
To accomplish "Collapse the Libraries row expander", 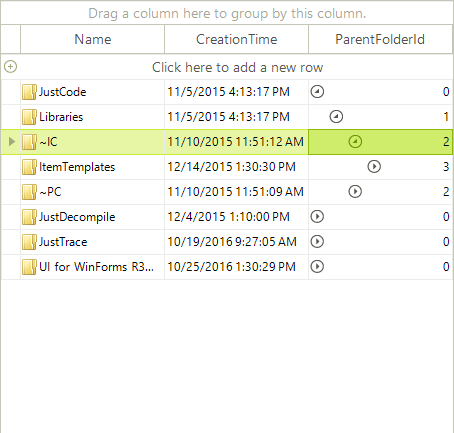I will (336, 117).
